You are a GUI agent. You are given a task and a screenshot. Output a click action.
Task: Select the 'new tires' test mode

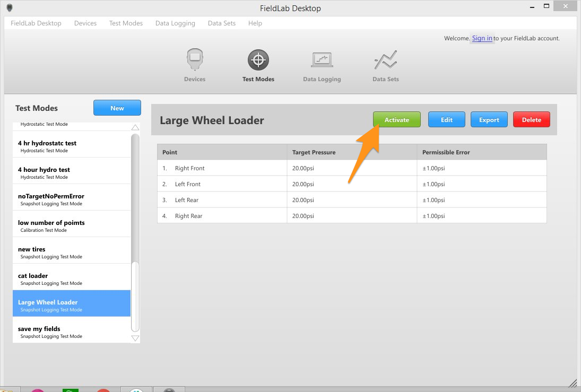pos(72,250)
